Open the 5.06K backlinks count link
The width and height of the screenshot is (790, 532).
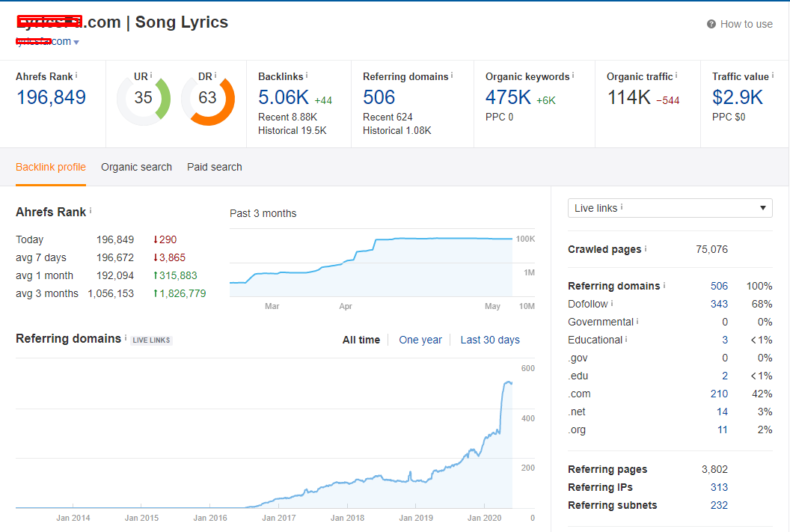(283, 97)
